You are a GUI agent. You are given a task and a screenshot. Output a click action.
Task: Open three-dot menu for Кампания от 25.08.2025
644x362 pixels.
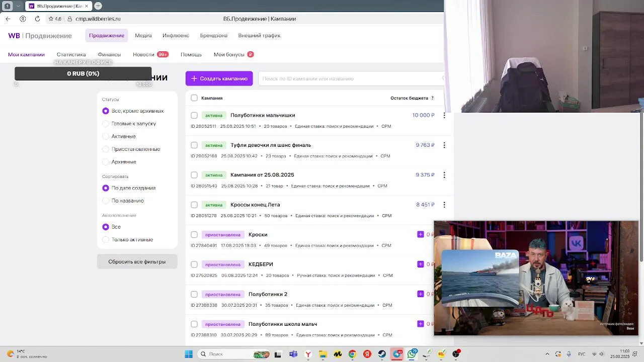[x=444, y=175]
